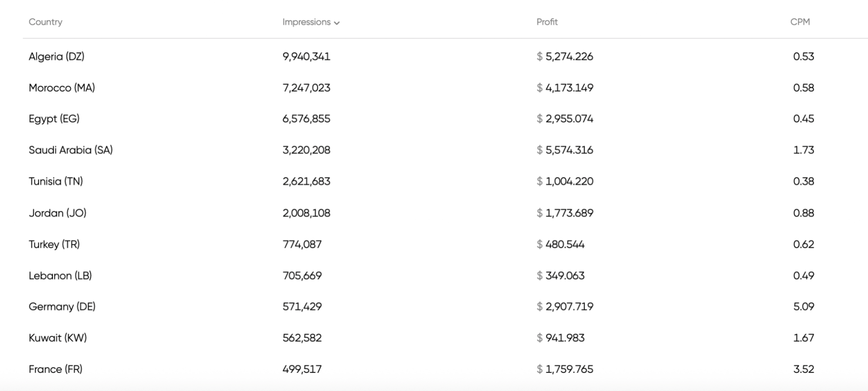
Task: Click France's CPM value 3.52
Action: [x=803, y=369]
